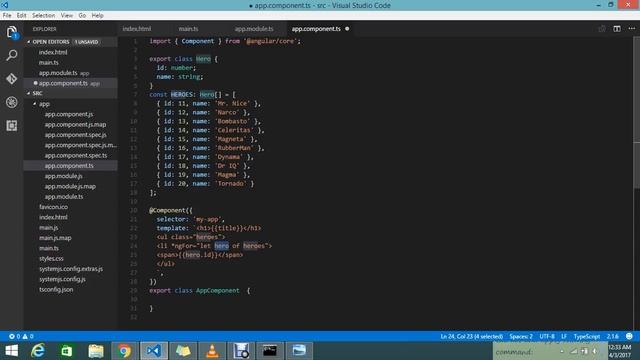Click the TypeScript version 2.1.6
The height and width of the screenshot is (360, 640).
point(612,336)
